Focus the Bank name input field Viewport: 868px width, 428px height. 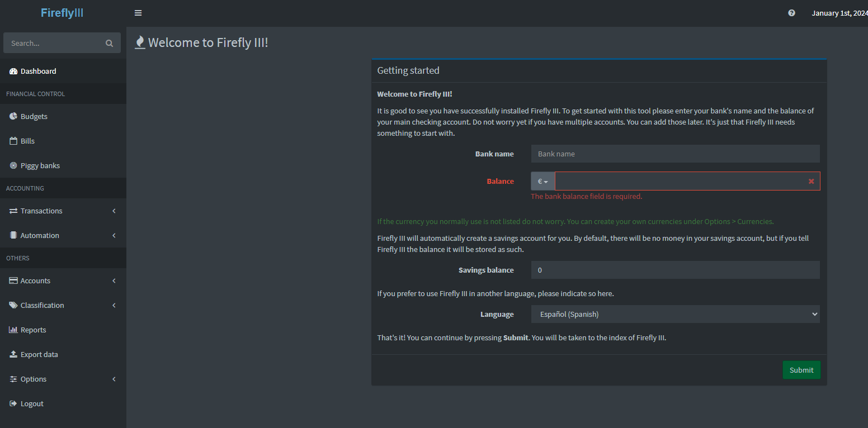tap(675, 154)
